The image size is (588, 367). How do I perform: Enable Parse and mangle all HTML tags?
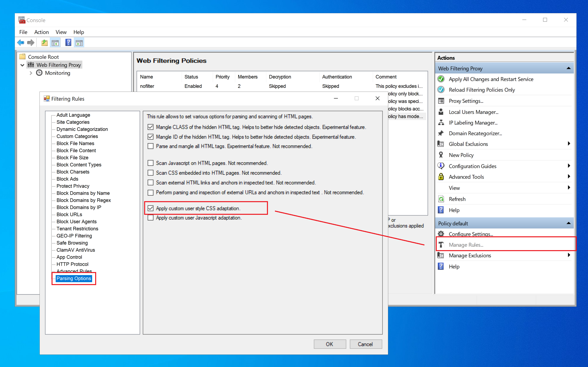150,146
